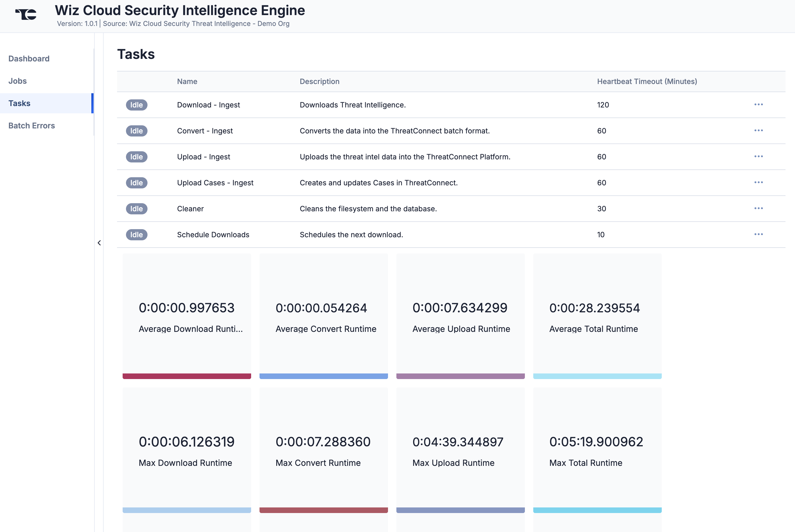Toggle the Idle status badge on Download - Ingest

pyautogui.click(x=137, y=105)
